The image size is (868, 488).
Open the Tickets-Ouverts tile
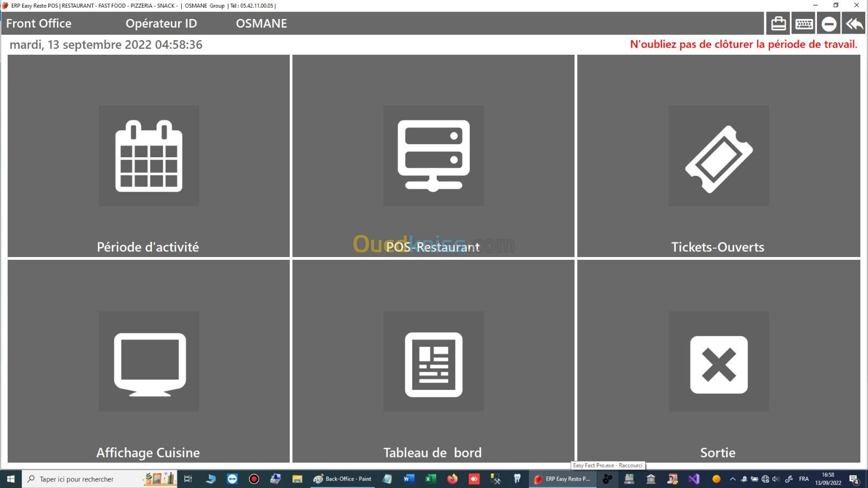pyautogui.click(x=718, y=156)
